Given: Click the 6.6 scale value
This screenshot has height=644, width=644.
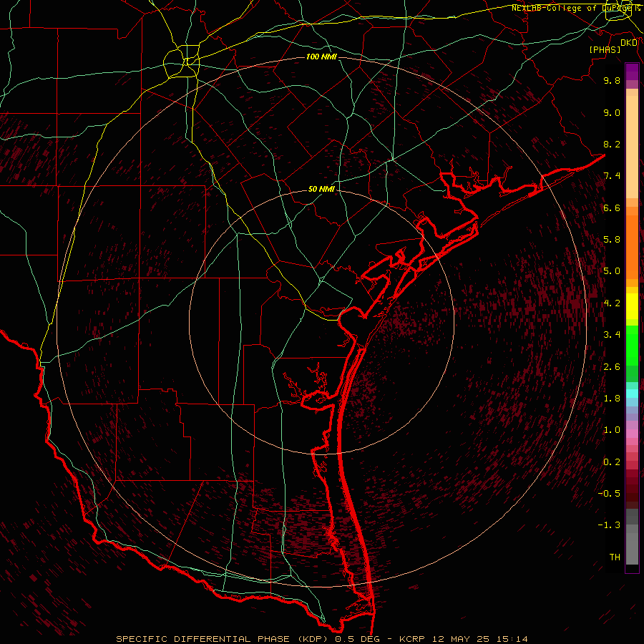Looking at the screenshot, I should tap(612, 208).
